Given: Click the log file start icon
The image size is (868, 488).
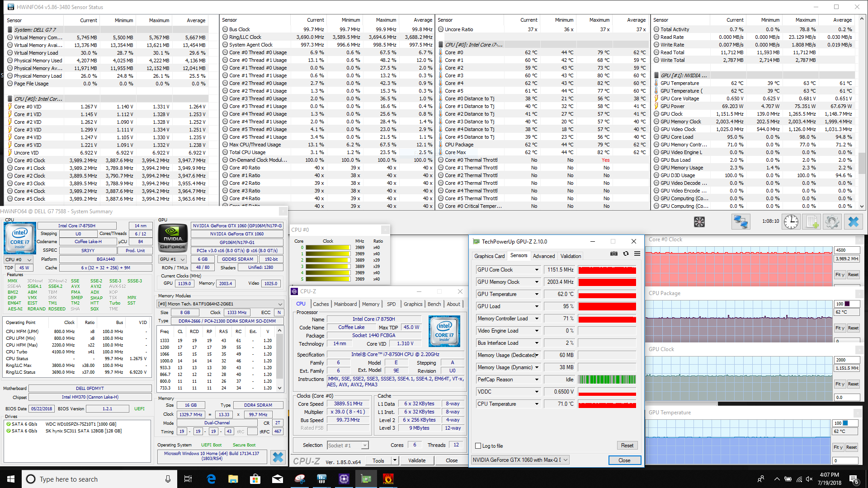Looking at the screenshot, I should (x=812, y=222).
